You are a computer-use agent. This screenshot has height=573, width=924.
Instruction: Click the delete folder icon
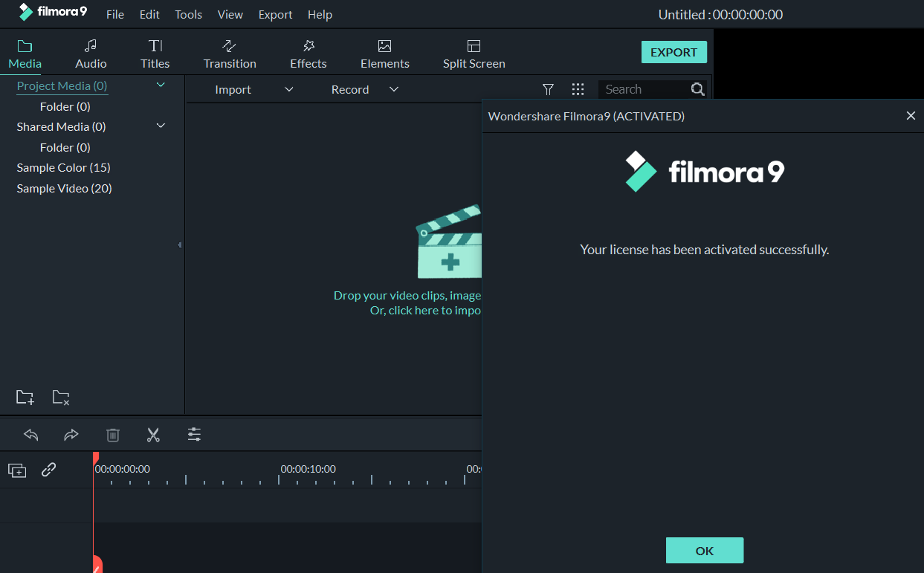[61, 397]
